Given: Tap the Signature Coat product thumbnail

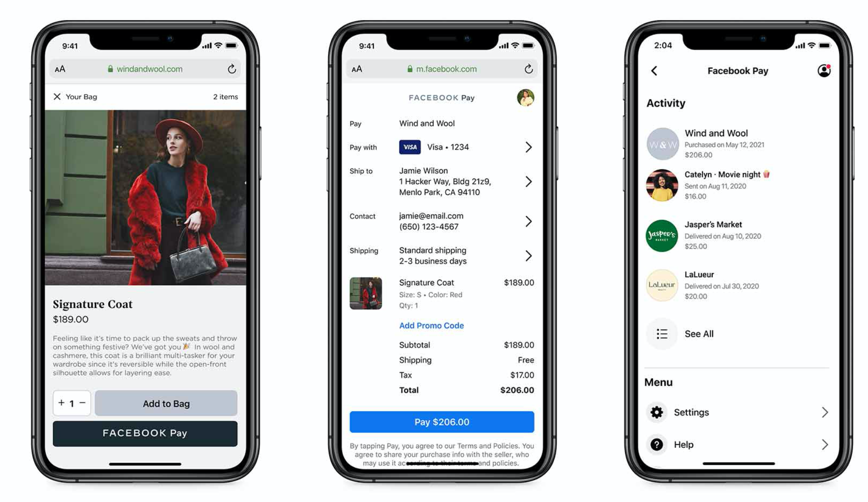Looking at the screenshot, I should click(365, 293).
